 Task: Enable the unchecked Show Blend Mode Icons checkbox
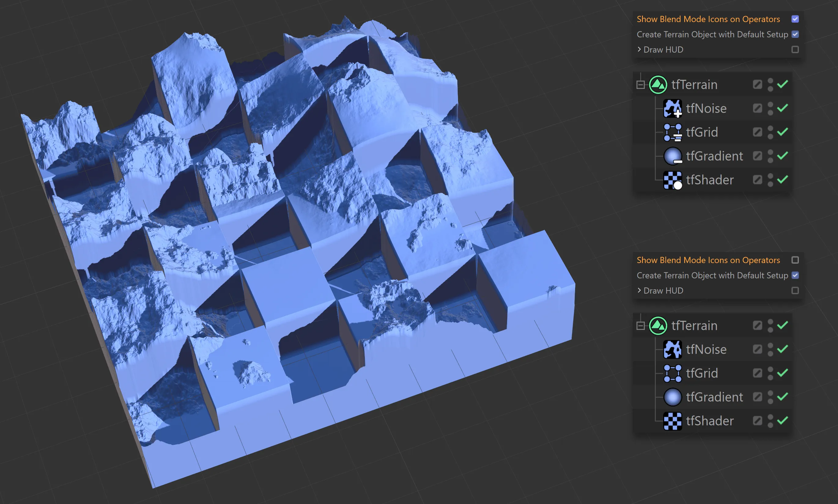(x=795, y=260)
